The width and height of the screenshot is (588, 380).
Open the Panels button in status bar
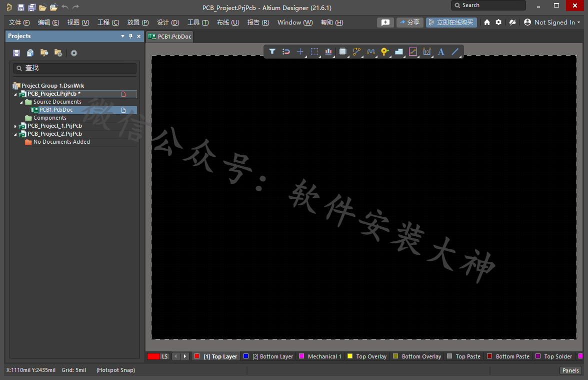point(570,370)
